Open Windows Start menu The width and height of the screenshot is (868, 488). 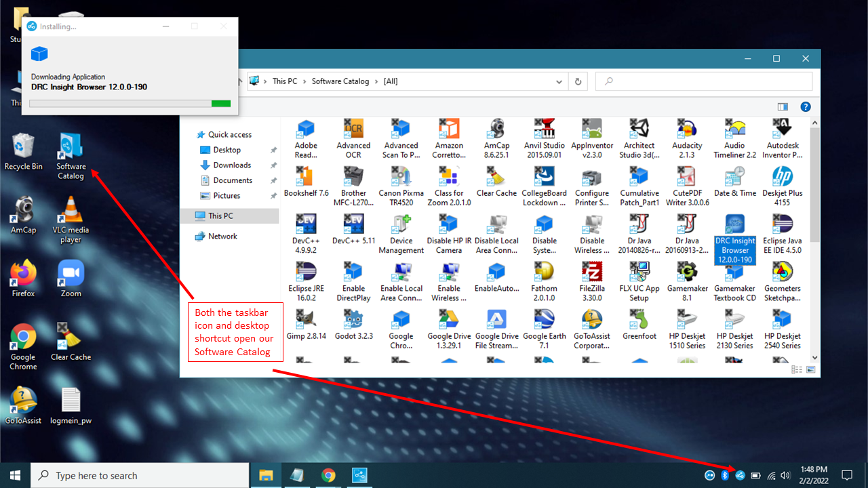[x=15, y=475]
